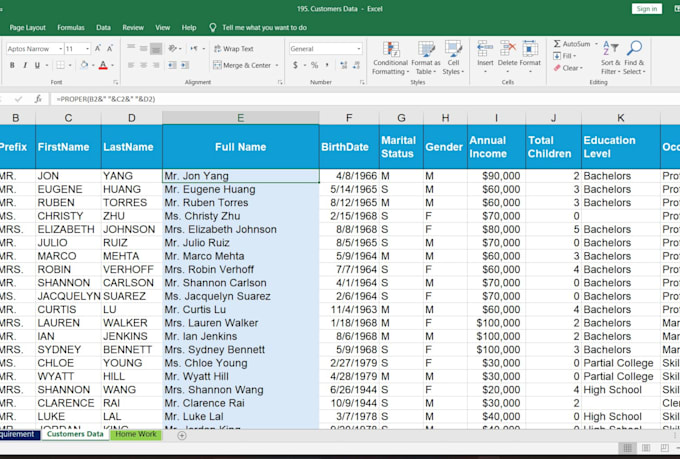
Task: Apply red font color
Action: point(103,65)
